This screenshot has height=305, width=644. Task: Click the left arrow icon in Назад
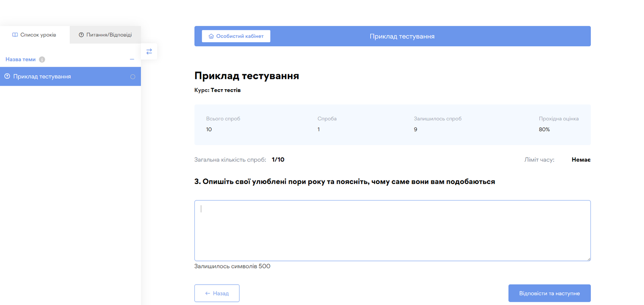pos(208,293)
